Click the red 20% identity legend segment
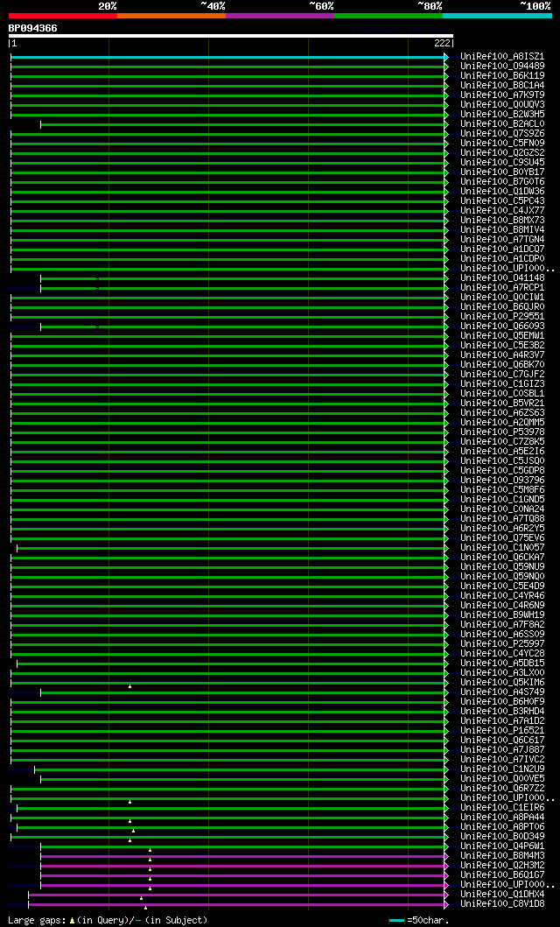560x927 pixels. 63,16
